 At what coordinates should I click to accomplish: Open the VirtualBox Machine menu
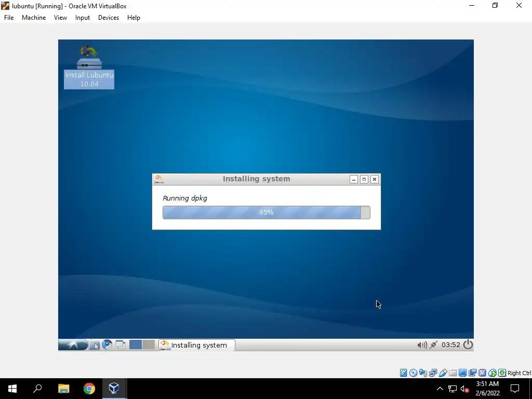(34, 18)
